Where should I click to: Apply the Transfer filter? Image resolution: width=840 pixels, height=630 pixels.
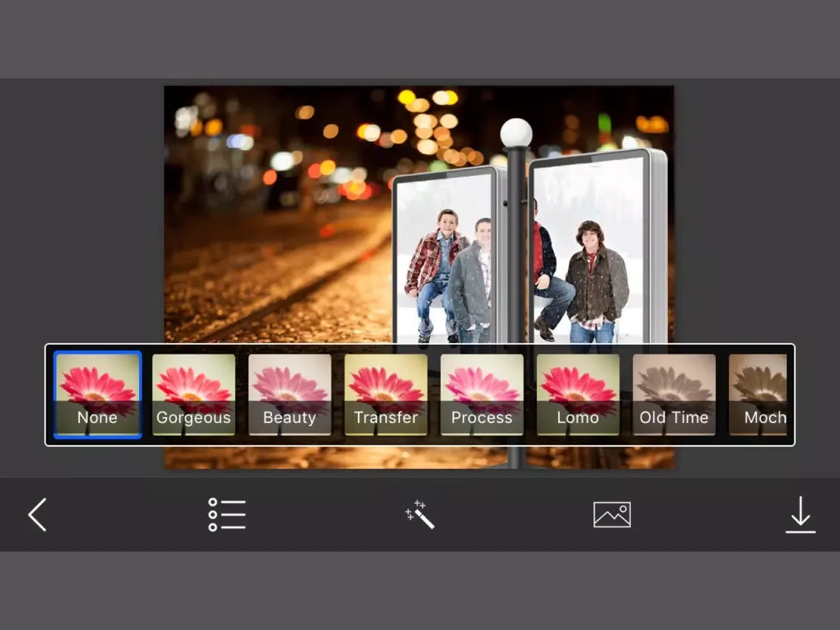pos(386,395)
